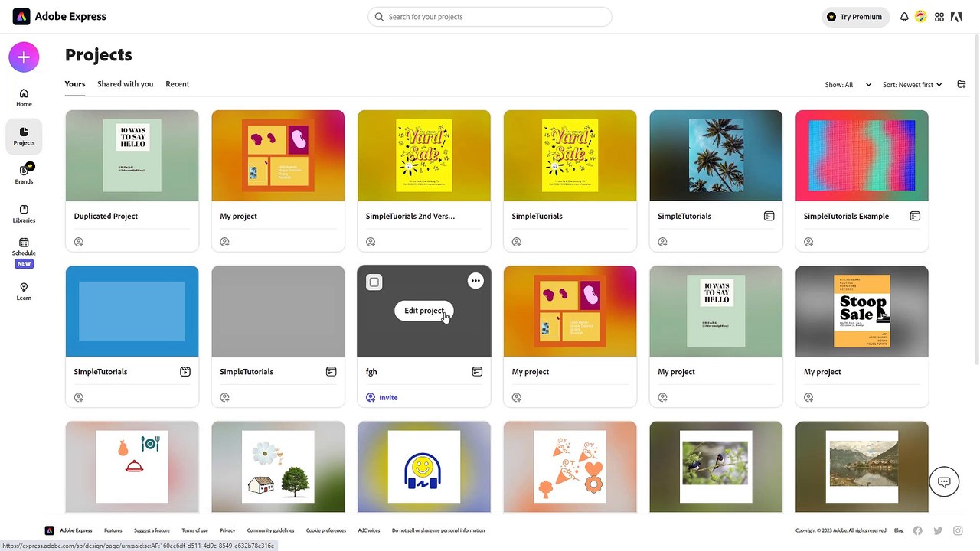This screenshot has width=980, height=551.
Task: Click file type icon on fgh card
Action: pos(477,372)
